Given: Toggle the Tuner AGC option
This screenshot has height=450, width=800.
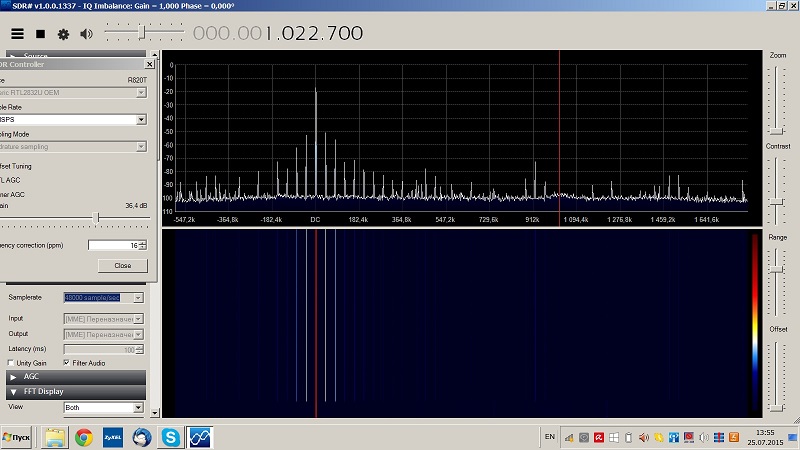Looking at the screenshot, I should point(12,194).
